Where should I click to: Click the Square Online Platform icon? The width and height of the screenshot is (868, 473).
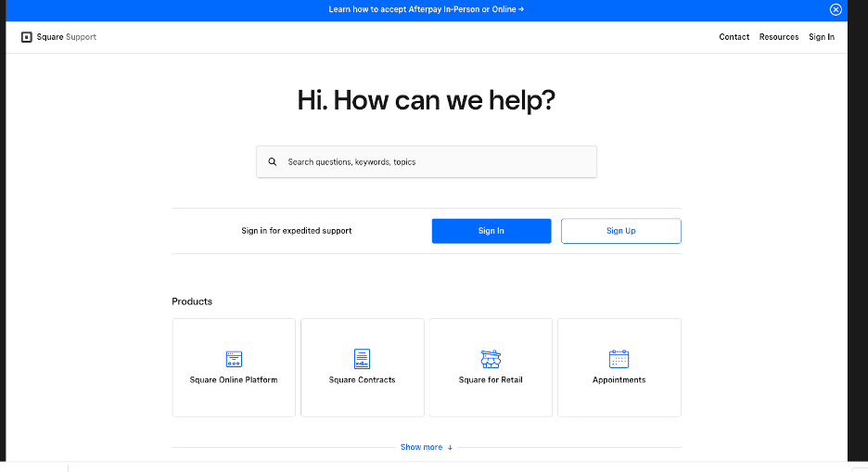tap(234, 359)
